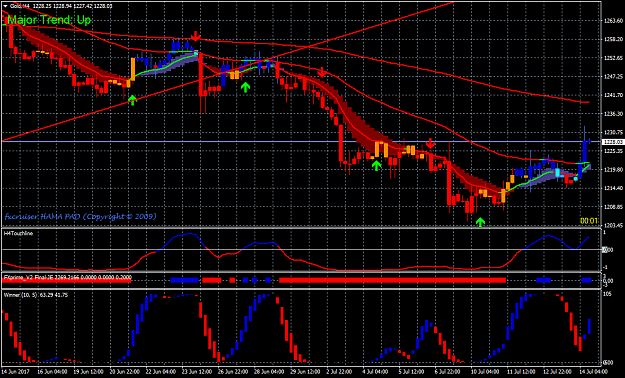Image resolution: width=625 pixels, height=378 pixels.
Task: Click the 1252.65 price scale label
Action: coord(613,58)
